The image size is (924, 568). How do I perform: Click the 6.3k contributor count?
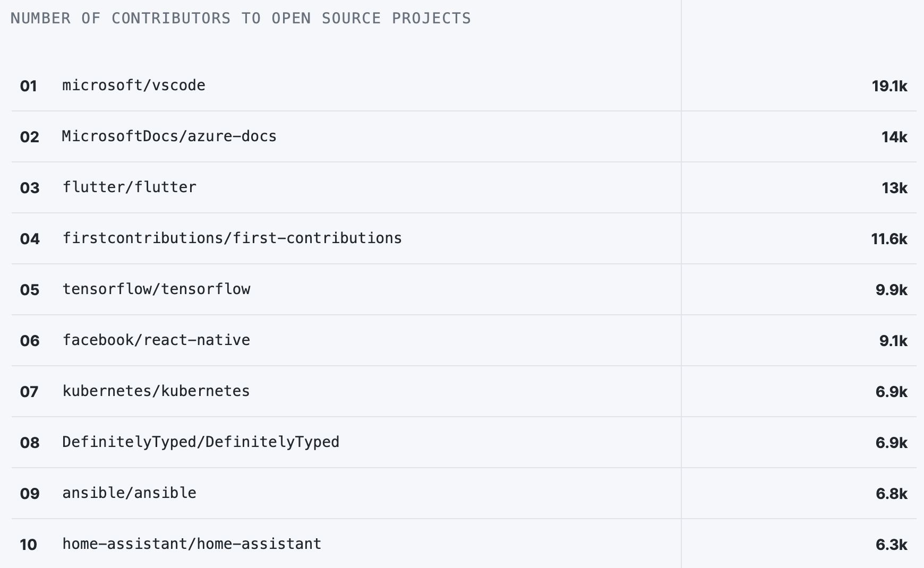891,545
